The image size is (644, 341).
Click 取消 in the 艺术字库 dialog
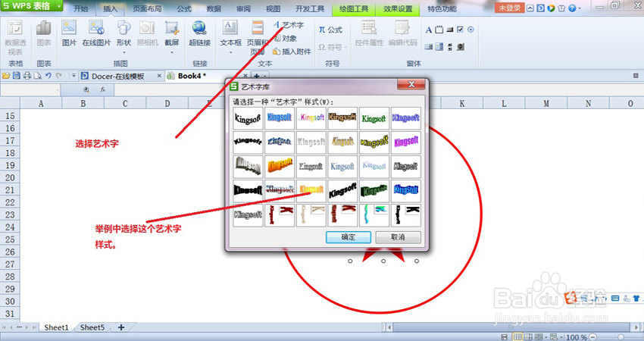click(x=398, y=237)
